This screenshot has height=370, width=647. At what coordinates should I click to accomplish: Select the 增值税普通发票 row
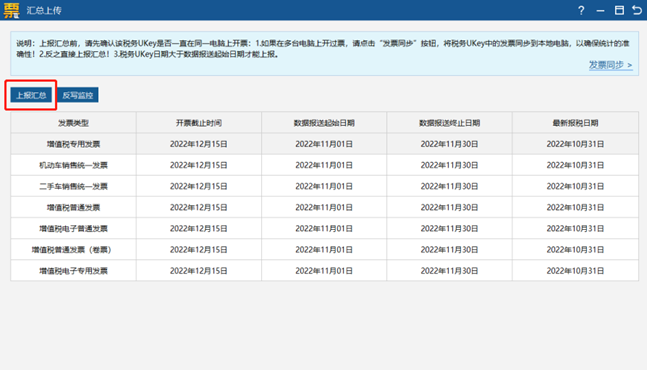(x=324, y=207)
